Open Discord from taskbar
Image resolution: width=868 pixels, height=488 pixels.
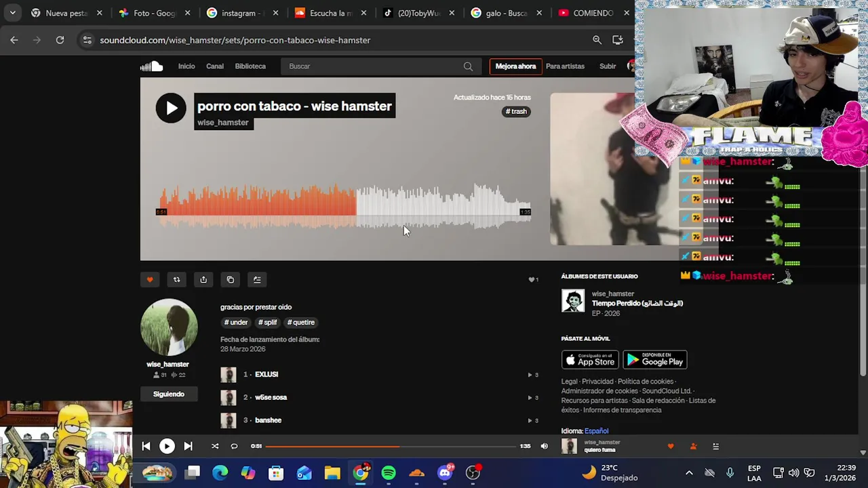click(445, 472)
